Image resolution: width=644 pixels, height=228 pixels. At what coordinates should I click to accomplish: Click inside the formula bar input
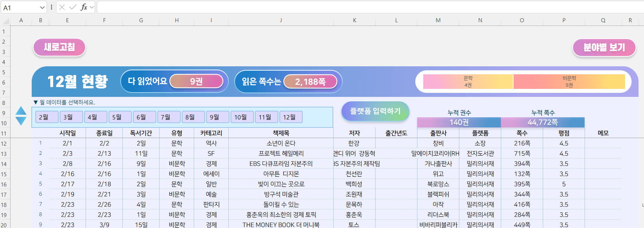coord(364,7)
